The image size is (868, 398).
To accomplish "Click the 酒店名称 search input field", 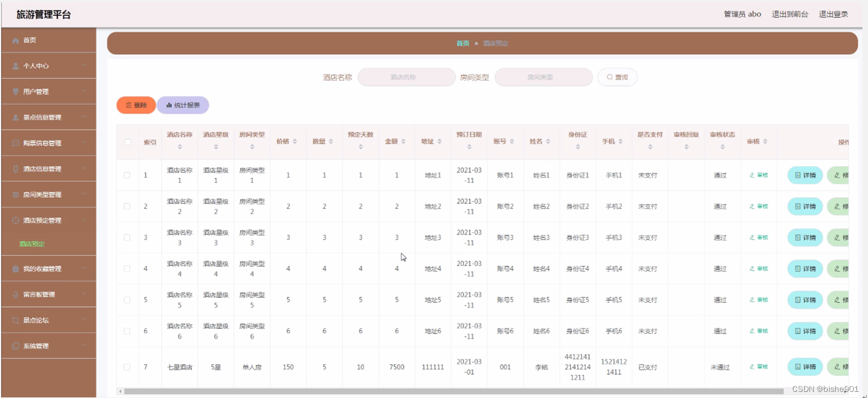I will coord(406,78).
